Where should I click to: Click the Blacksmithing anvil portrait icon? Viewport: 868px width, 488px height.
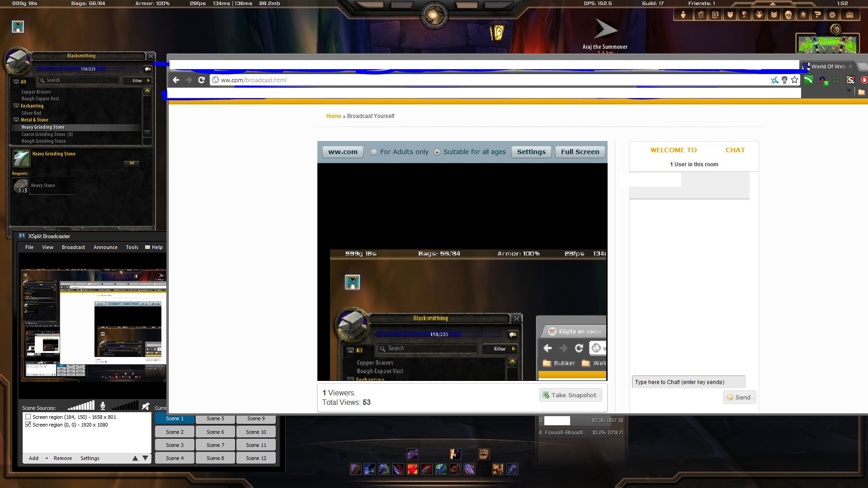(18, 62)
